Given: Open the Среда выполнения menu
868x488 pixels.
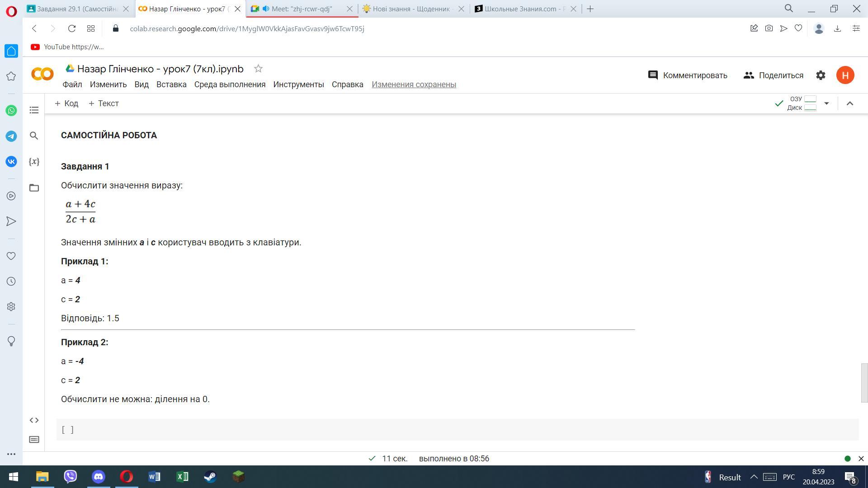Looking at the screenshot, I should [230, 84].
